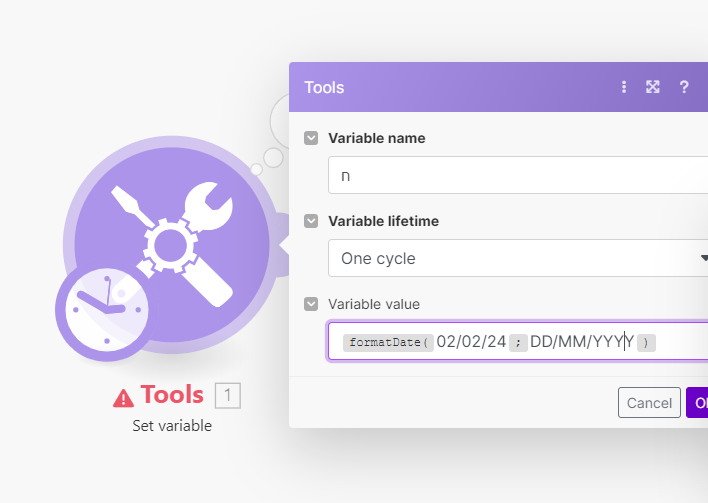Image resolution: width=708 pixels, height=503 pixels.
Task: Open help with the question mark icon
Action: tap(684, 87)
